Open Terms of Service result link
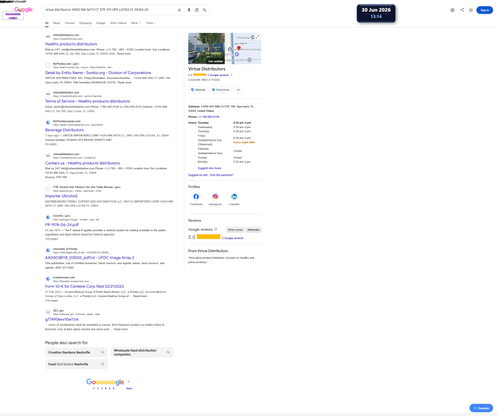 click(x=88, y=101)
